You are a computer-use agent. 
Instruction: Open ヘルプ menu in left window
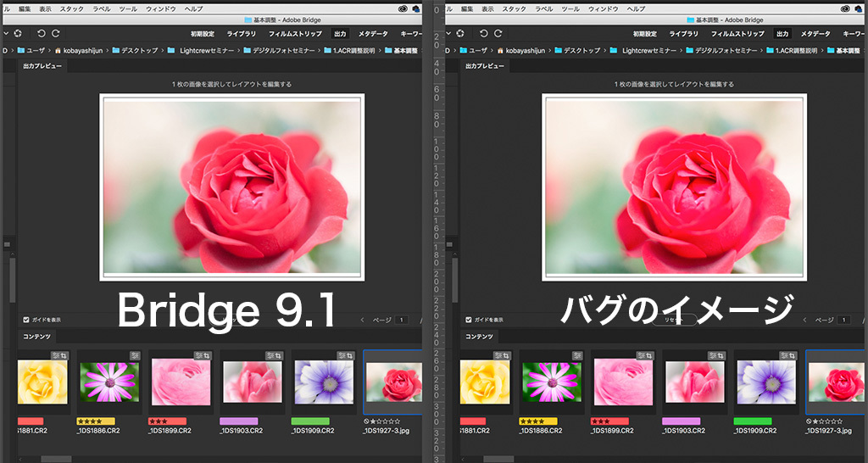click(x=193, y=8)
